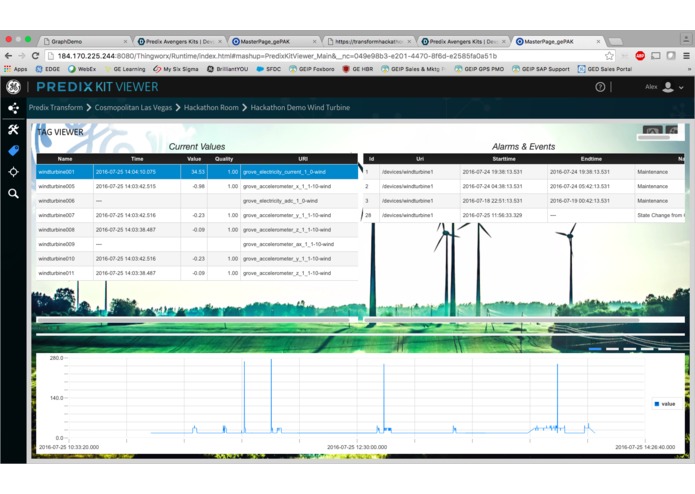
Task: Switch to the transformhackathon tab
Action: [369, 42]
